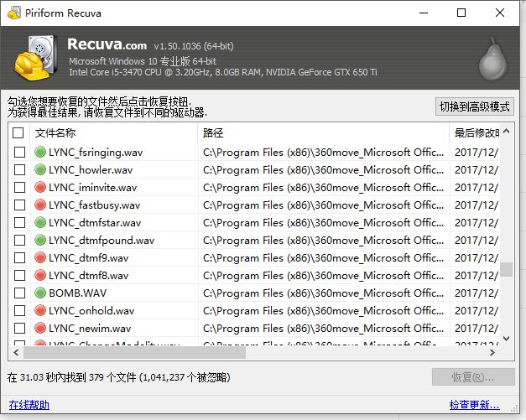The width and height of the screenshot is (526, 420).
Task: Click horizontal scrollbar right arrow
Action: coord(492,352)
